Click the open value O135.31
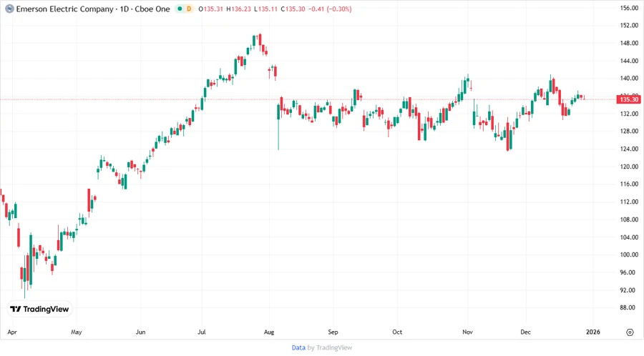Viewport: 644px width, 356px height. coord(210,9)
